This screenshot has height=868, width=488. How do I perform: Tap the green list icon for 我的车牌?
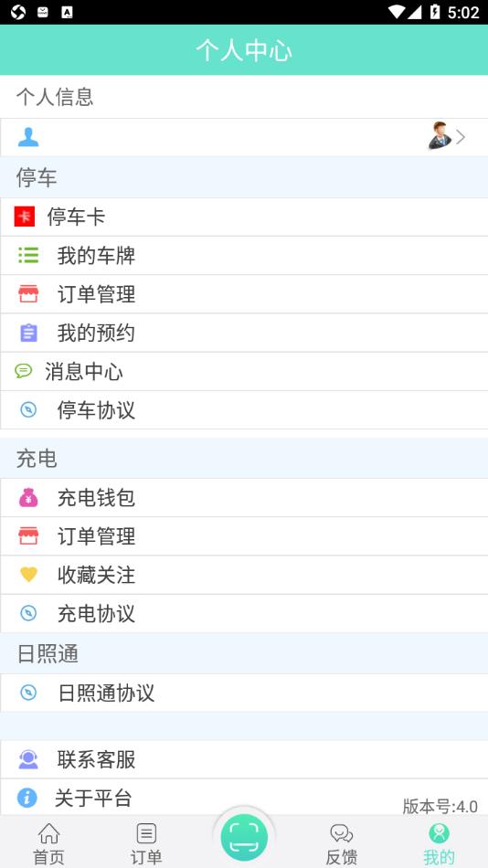tap(28, 255)
